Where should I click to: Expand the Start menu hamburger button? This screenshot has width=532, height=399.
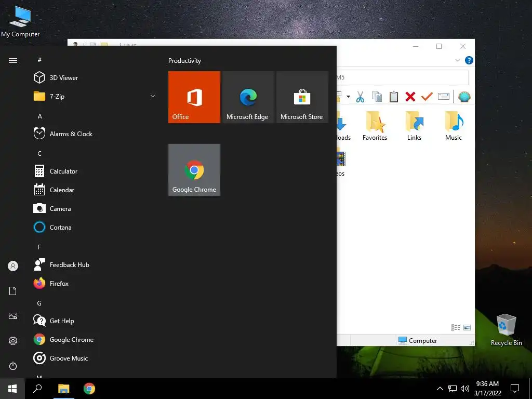point(13,60)
